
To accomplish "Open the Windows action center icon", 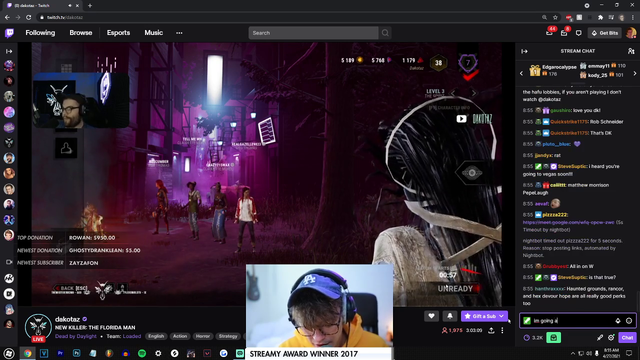I will coord(629,353).
